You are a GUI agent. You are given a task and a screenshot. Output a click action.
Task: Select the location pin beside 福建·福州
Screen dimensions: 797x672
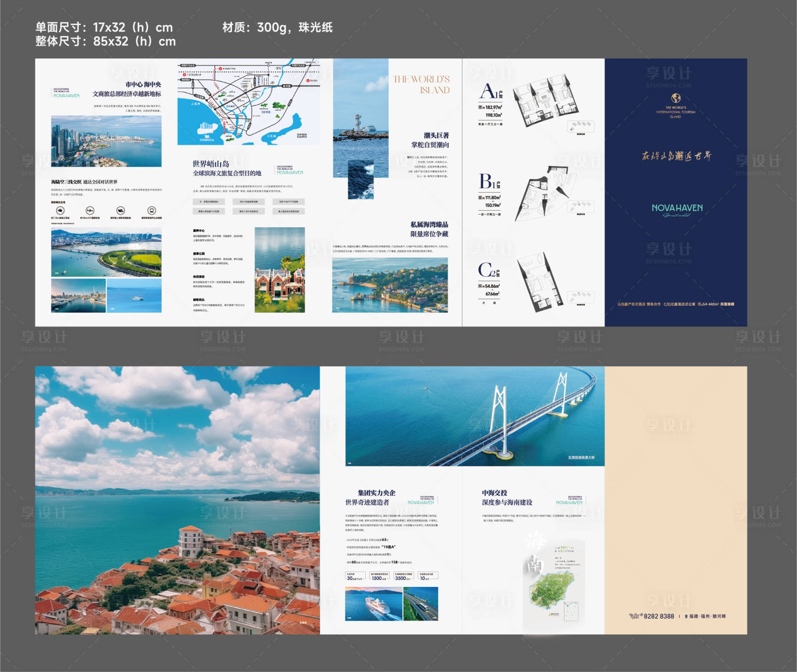click(686, 616)
